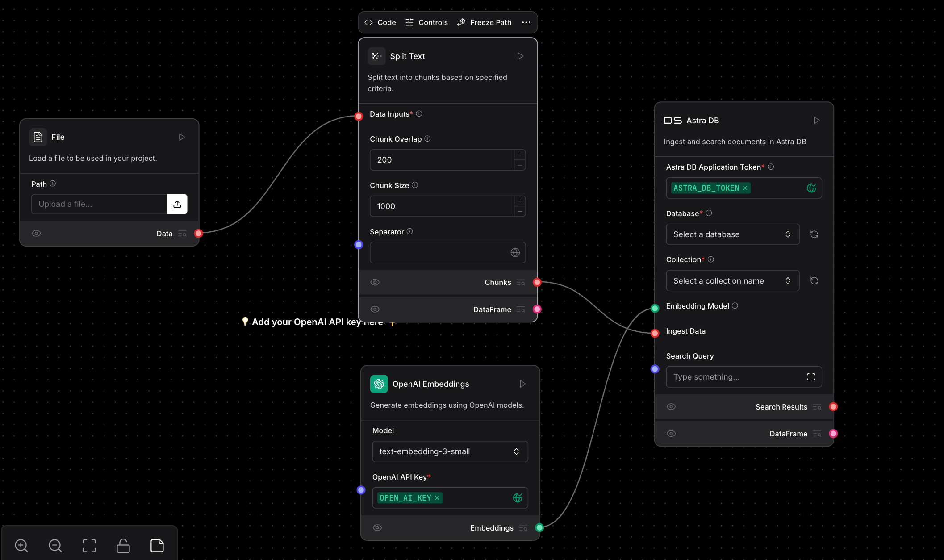Click Freeze Path button
Image resolution: width=944 pixels, height=560 pixels.
point(485,22)
